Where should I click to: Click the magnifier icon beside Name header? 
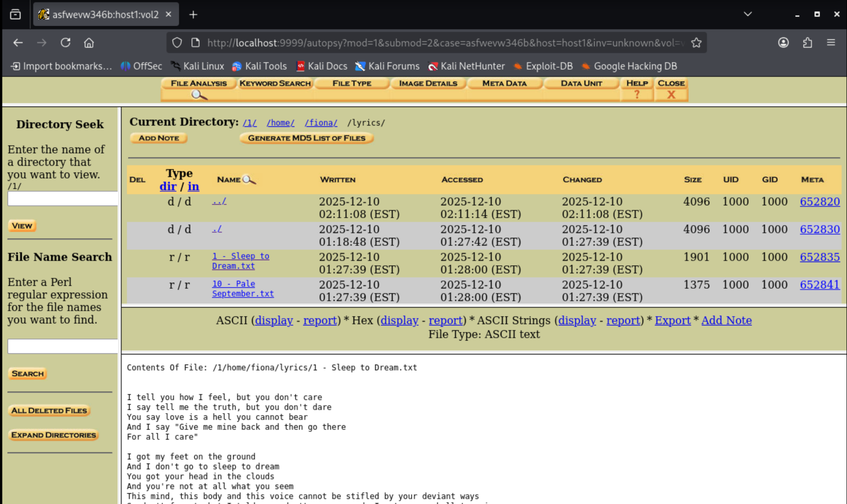click(249, 179)
